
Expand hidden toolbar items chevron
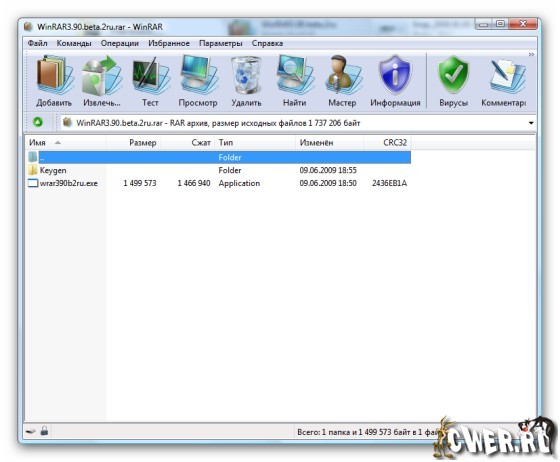(531, 55)
